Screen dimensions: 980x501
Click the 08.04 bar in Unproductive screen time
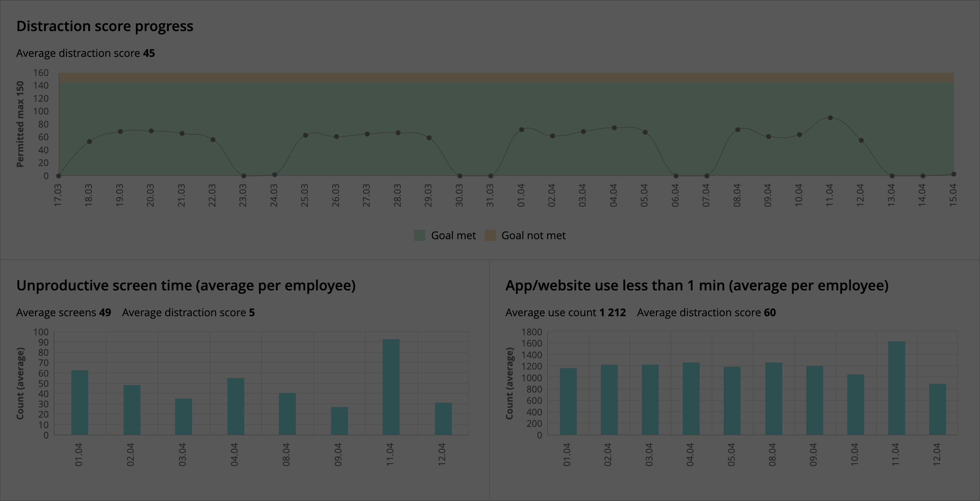tap(287, 414)
